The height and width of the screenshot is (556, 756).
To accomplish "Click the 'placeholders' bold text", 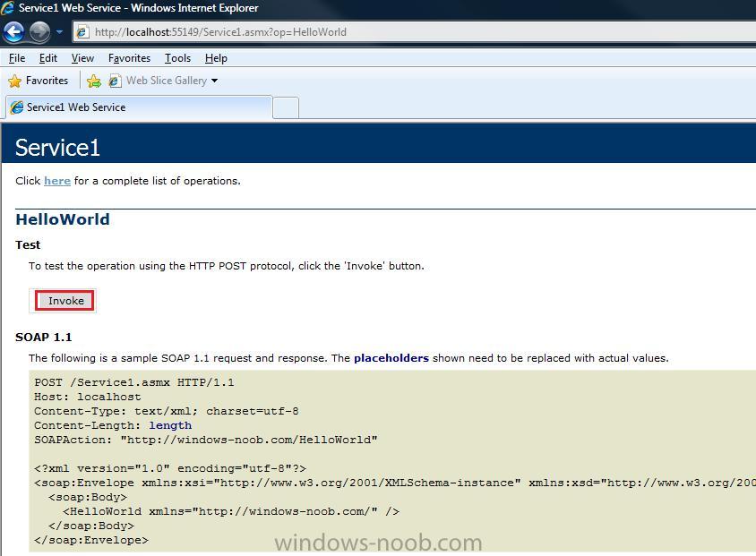I will pyautogui.click(x=391, y=358).
